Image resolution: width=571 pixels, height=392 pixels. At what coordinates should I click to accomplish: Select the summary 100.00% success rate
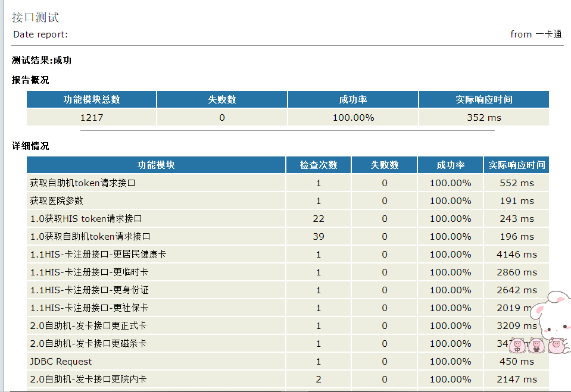(353, 118)
